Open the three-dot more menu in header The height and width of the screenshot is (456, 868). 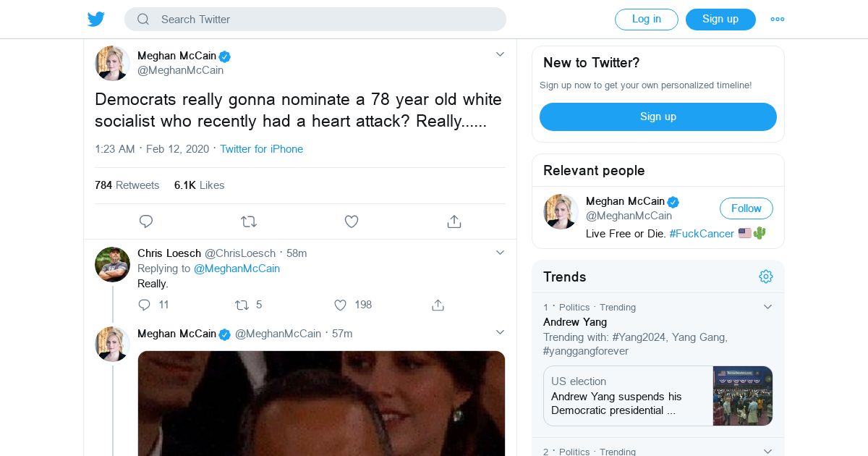click(778, 20)
